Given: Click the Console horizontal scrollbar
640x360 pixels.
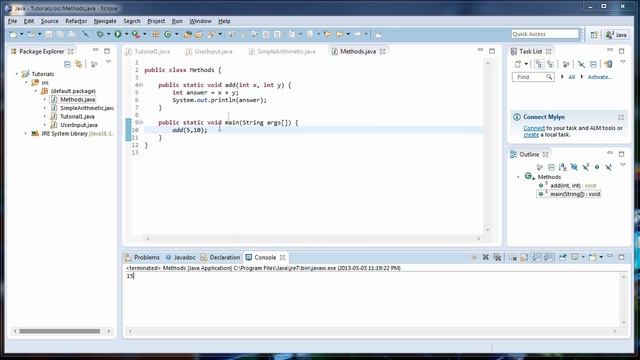Looking at the screenshot, I should coord(372,331).
